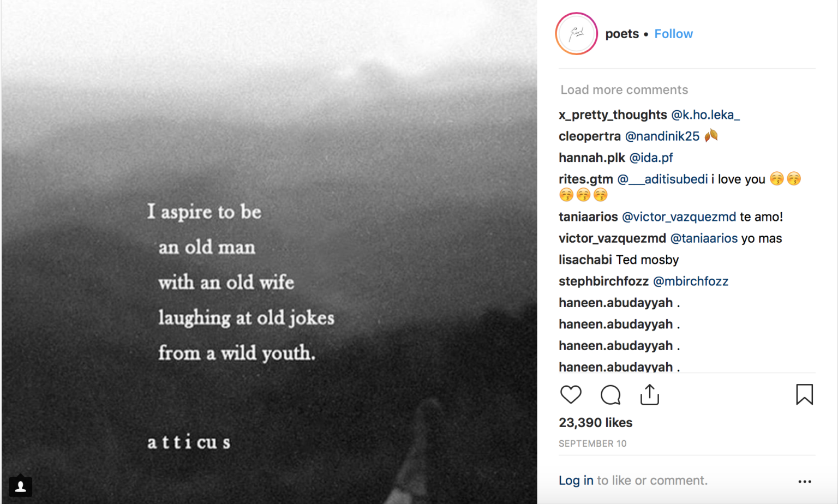Open post options via the ellipsis button
Viewport: 838px width, 504px height.
(x=805, y=481)
